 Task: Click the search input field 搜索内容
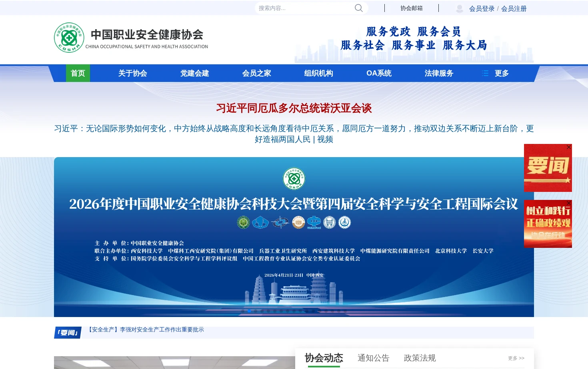click(305, 8)
